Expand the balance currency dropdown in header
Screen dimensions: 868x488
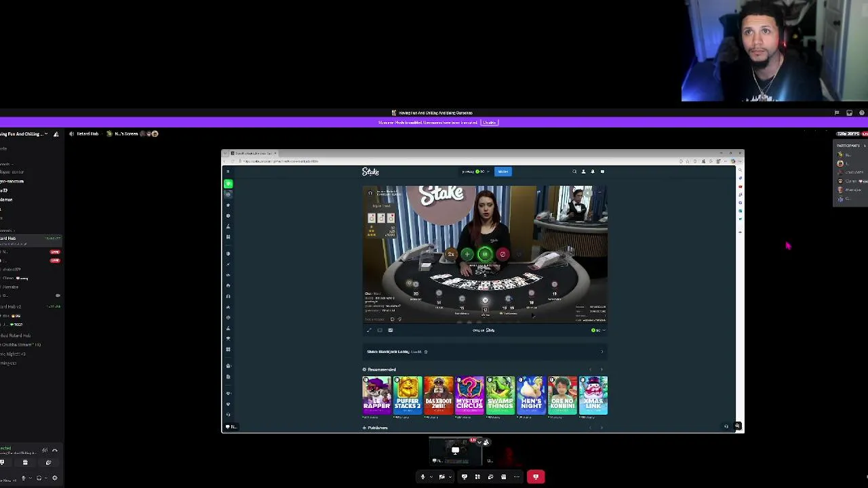click(x=488, y=171)
